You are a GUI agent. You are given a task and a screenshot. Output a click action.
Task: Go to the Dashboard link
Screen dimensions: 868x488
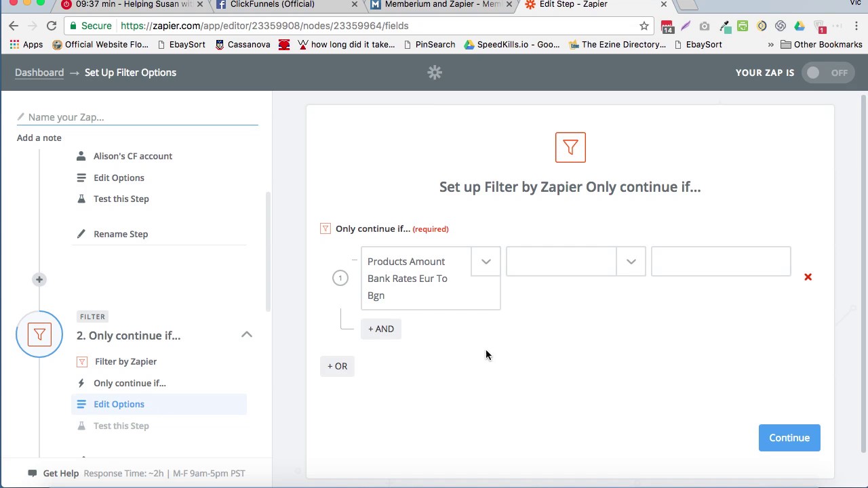39,73
